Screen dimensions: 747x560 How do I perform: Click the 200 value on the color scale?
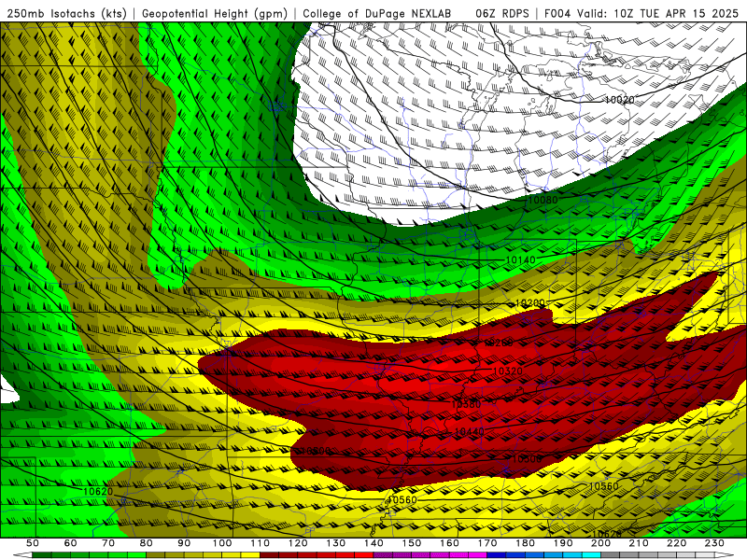pyautogui.click(x=600, y=543)
